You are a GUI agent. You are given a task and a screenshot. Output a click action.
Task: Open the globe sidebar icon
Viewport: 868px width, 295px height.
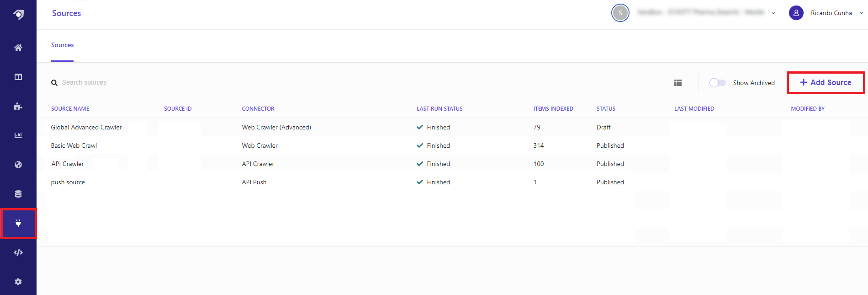[x=18, y=165]
